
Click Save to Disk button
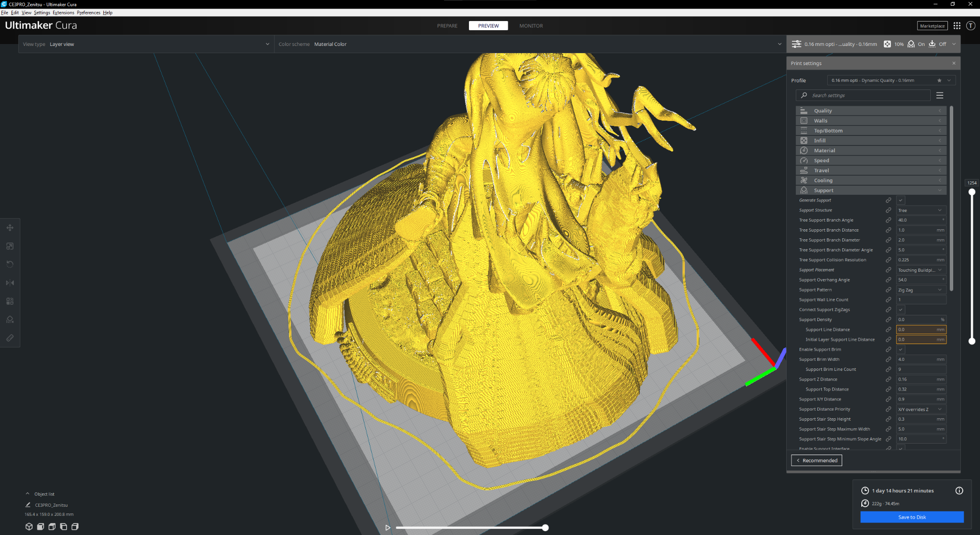click(912, 517)
